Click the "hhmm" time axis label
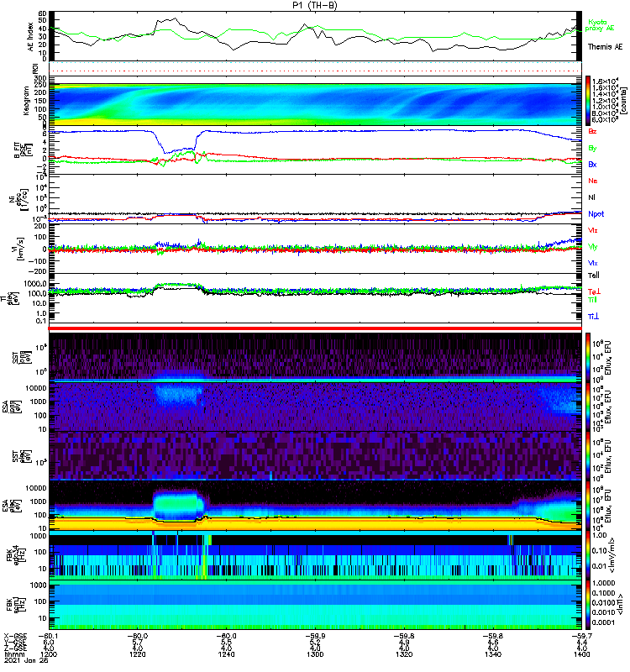 [13, 654]
